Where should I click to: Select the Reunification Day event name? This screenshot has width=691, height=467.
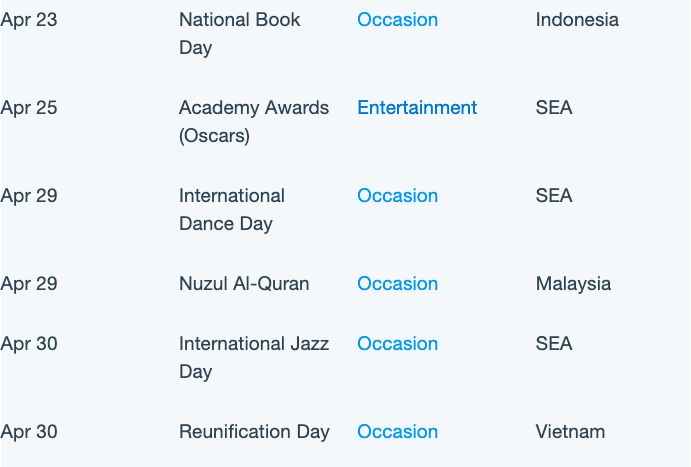coord(254,432)
